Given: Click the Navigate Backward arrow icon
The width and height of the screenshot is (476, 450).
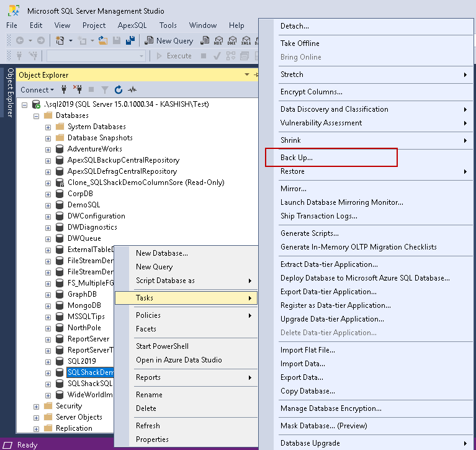Looking at the screenshot, I should tap(20, 41).
